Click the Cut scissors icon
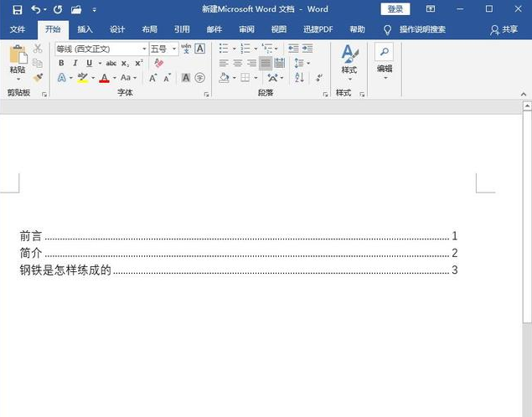The width and height of the screenshot is (532, 417). [x=38, y=49]
